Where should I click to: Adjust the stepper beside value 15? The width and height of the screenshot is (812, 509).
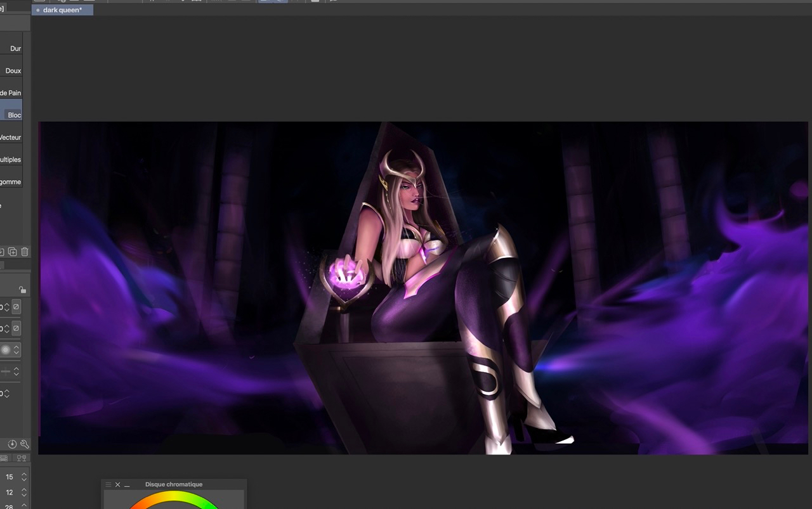tap(24, 477)
